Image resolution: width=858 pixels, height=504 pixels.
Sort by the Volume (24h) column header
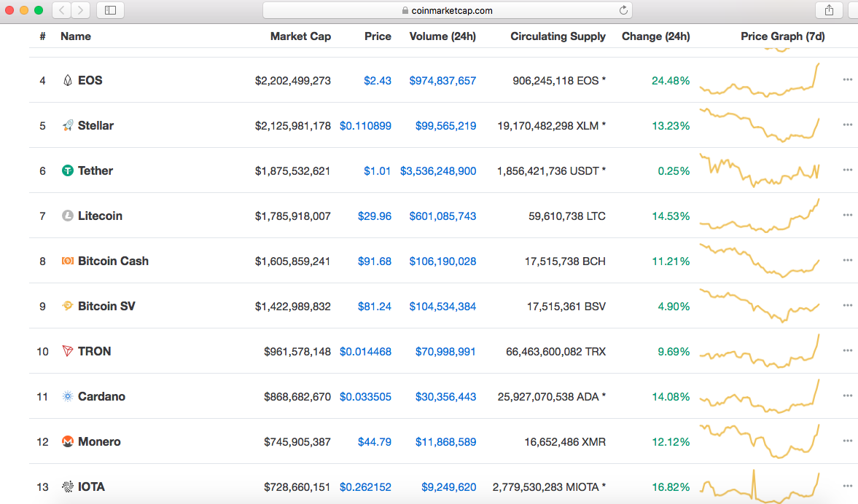442,36
